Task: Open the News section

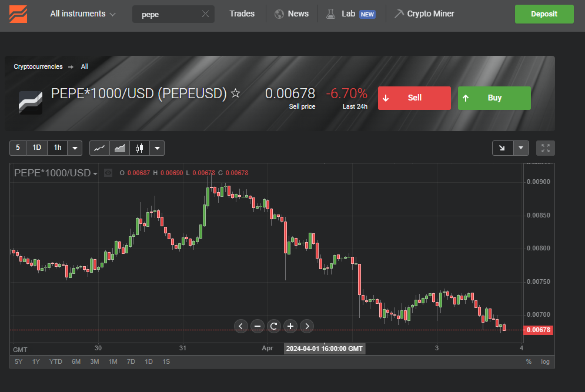Action: (x=292, y=14)
